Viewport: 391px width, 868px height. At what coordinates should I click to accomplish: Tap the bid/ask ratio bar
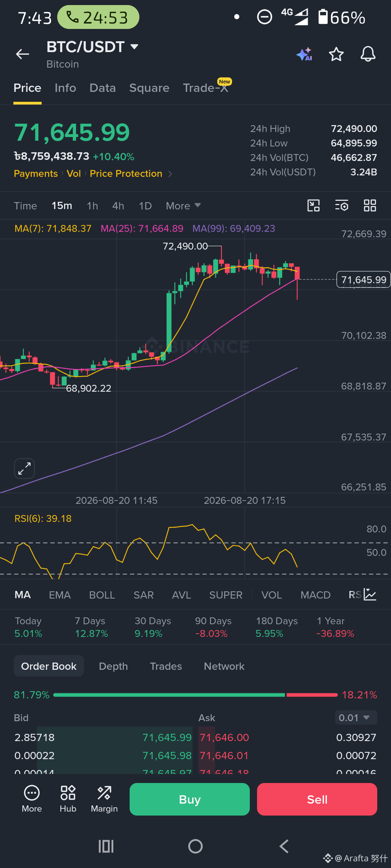195,695
